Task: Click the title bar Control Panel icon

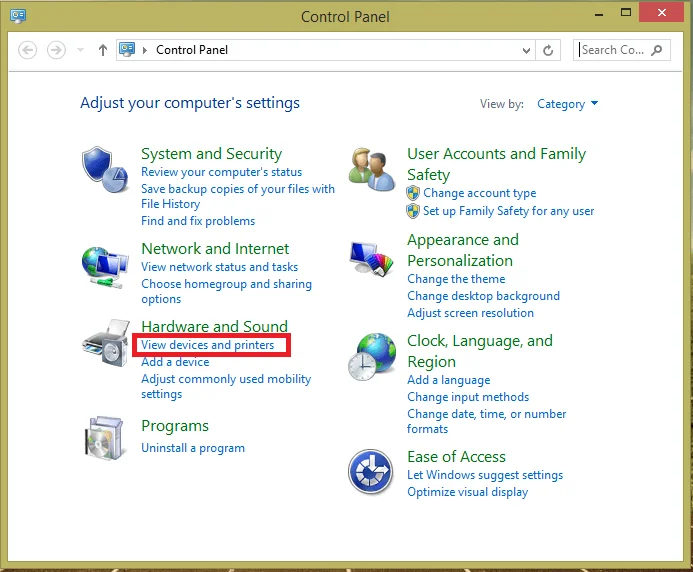Action: (18, 16)
